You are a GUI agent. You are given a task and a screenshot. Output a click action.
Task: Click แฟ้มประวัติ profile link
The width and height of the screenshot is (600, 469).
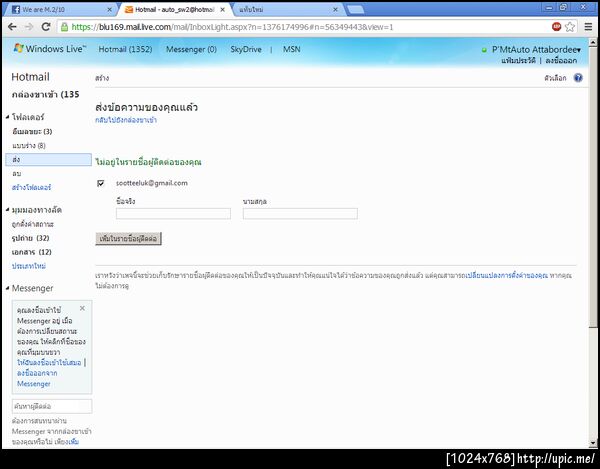tap(518, 60)
